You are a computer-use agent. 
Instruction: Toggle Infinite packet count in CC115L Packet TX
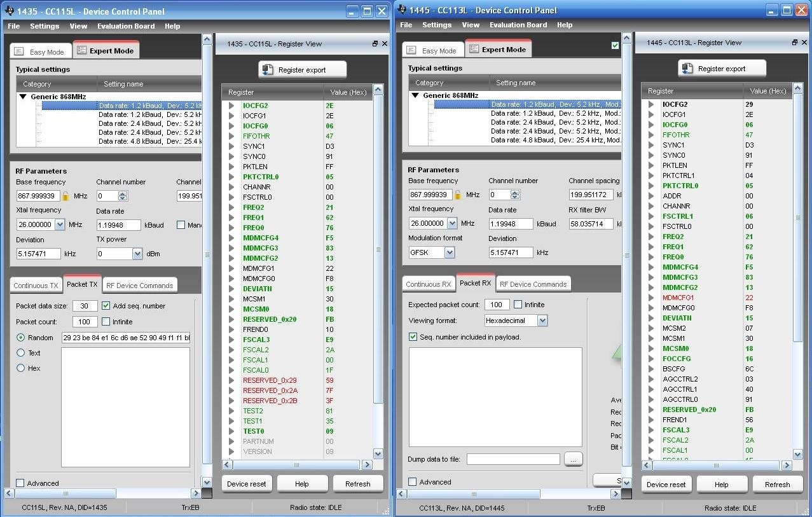pyautogui.click(x=106, y=322)
